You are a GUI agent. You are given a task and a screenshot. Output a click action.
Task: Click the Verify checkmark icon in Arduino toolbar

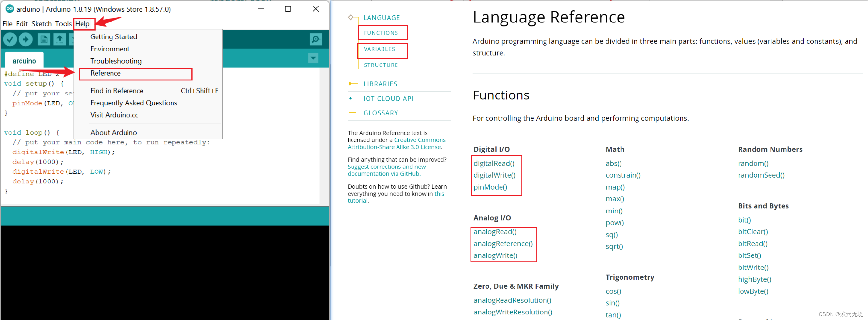pyautogui.click(x=10, y=39)
